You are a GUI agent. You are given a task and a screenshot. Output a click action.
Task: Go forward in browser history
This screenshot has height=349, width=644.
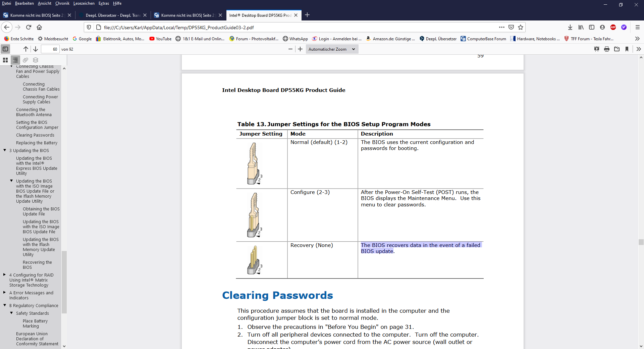[x=18, y=27]
